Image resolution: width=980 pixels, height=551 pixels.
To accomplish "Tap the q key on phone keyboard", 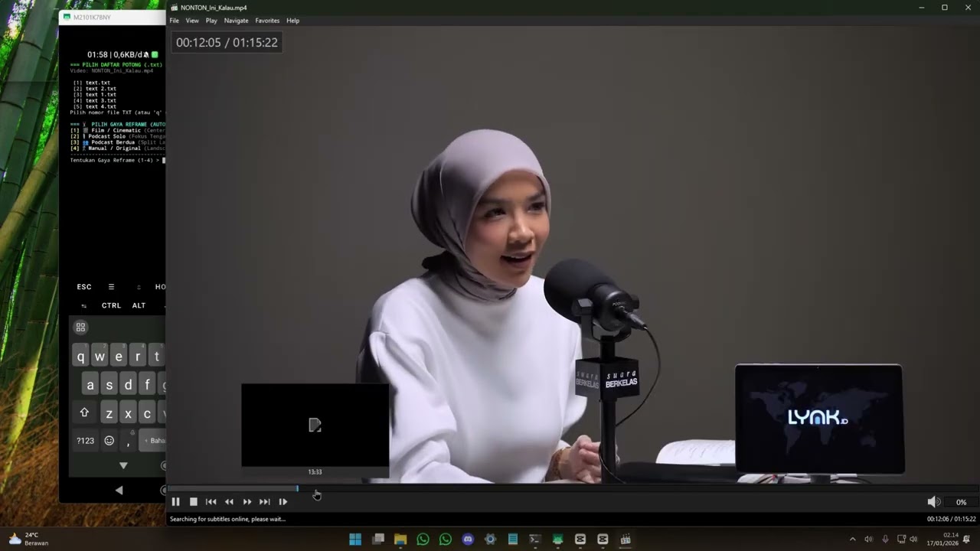I will pyautogui.click(x=80, y=357).
